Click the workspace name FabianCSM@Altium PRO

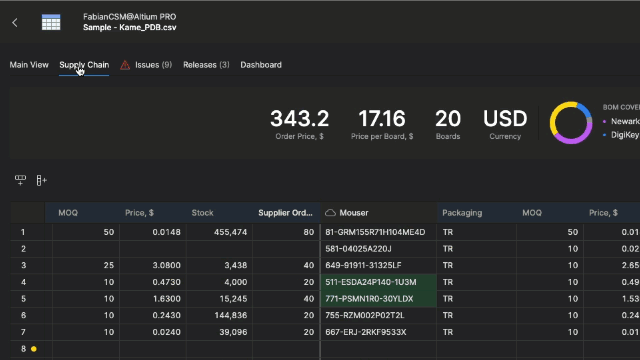130,17
